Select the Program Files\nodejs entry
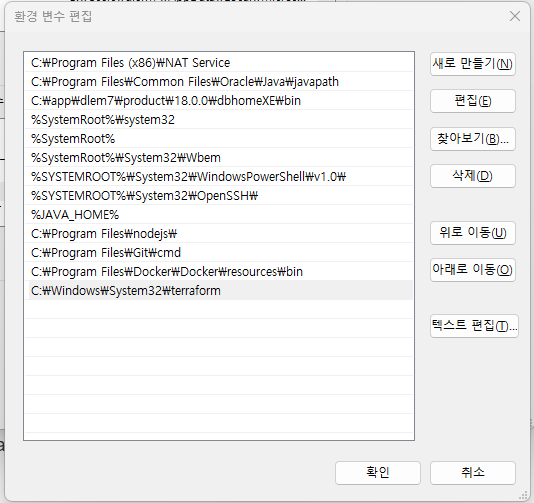This screenshot has height=503, width=534. tap(219, 234)
